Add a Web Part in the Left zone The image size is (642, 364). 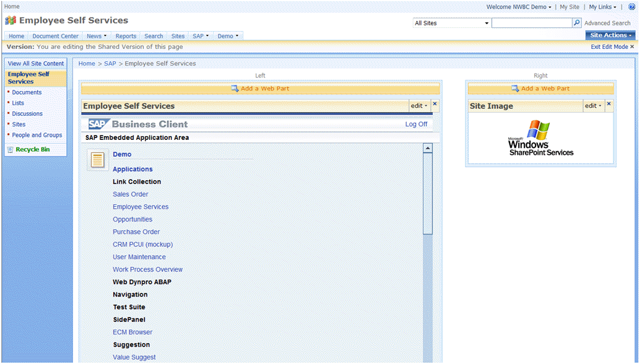(260, 88)
